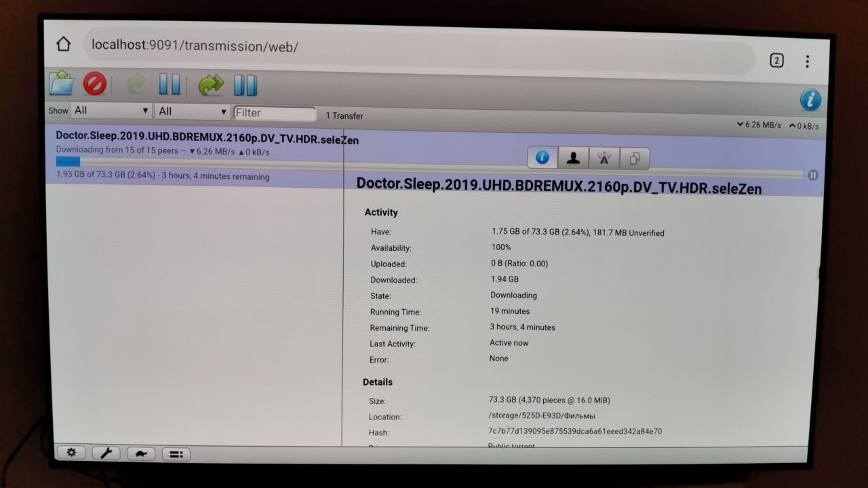This screenshot has width=868, height=488.
Task: Open the browser tabs counter showing 2
Action: tap(776, 60)
